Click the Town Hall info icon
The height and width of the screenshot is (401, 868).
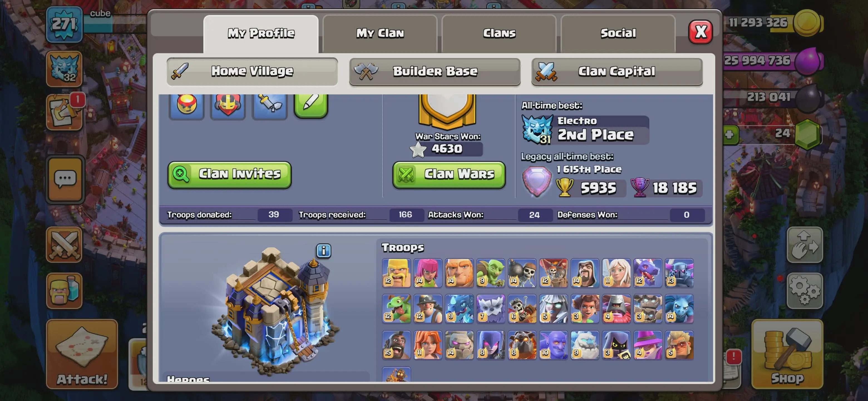tap(324, 251)
